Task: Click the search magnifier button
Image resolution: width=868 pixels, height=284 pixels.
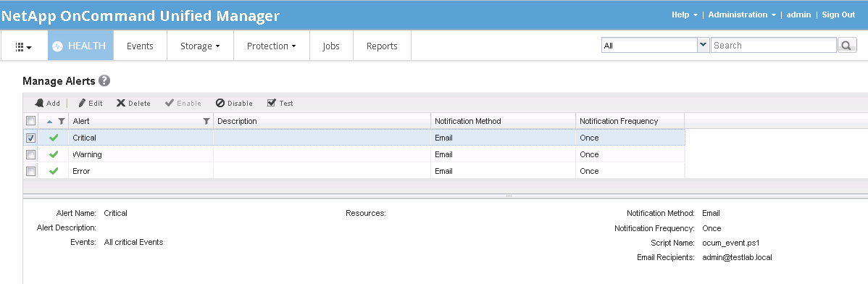Action: click(x=847, y=46)
